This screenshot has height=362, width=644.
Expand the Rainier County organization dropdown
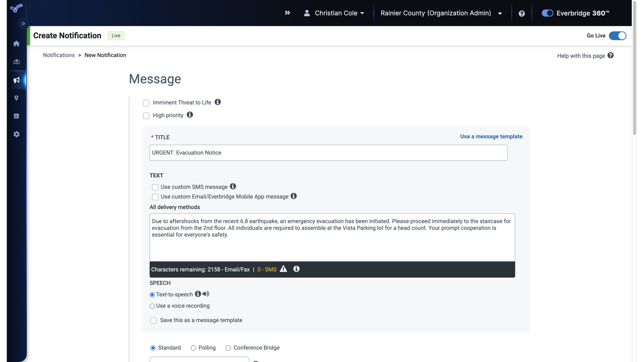499,13
